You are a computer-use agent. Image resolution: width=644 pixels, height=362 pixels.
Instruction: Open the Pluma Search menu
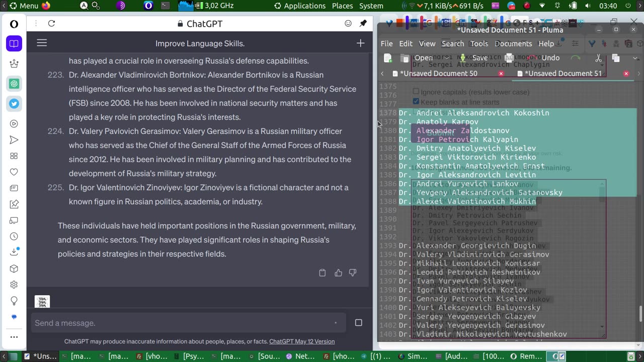click(x=453, y=44)
